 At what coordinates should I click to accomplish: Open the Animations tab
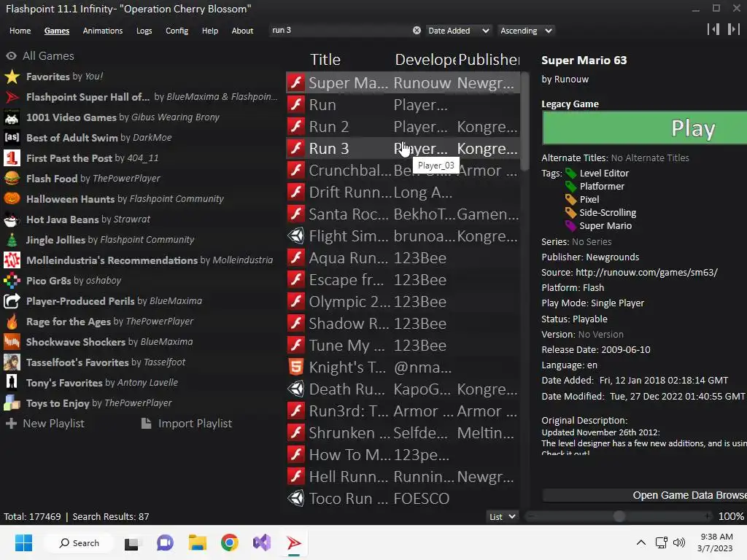(102, 31)
